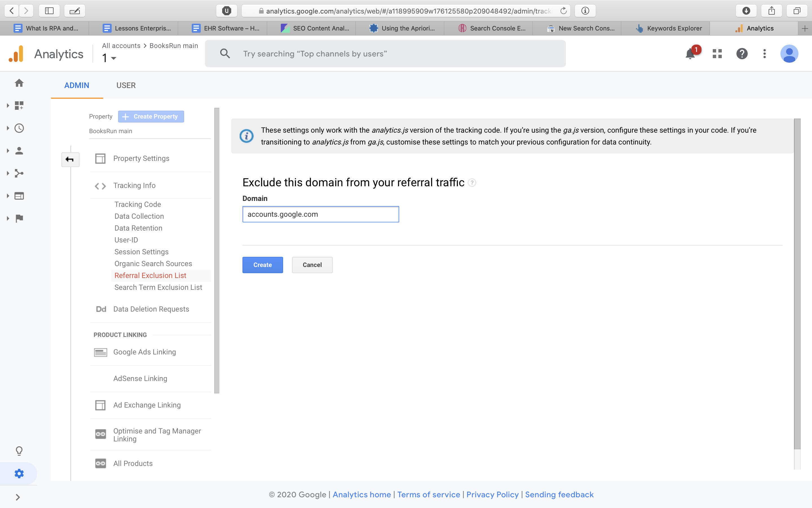Screen dimensions: 812x508
Task: Open the Sending feedback link
Action: pos(559,494)
